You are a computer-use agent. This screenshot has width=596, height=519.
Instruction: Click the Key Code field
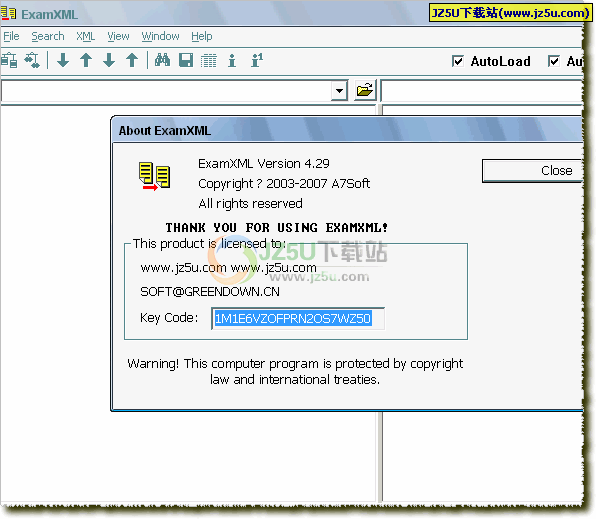pyautogui.click(x=298, y=319)
